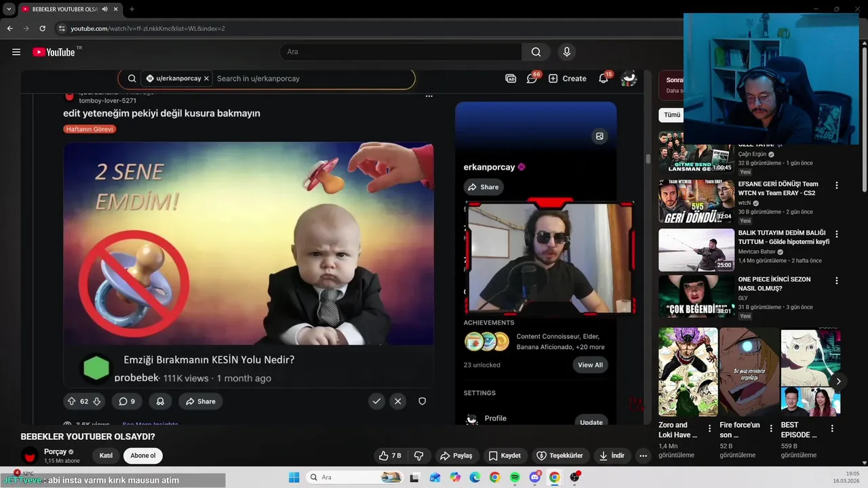Open options for BEST EPISODE short
The width and height of the screenshot is (868, 488).
pyautogui.click(x=832, y=428)
